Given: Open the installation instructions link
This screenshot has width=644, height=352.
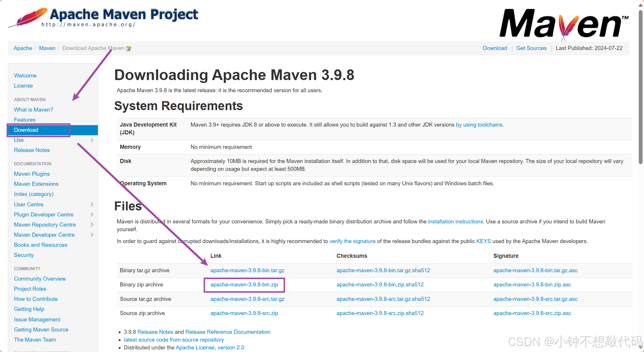Looking at the screenshot, I should point(456,222).
